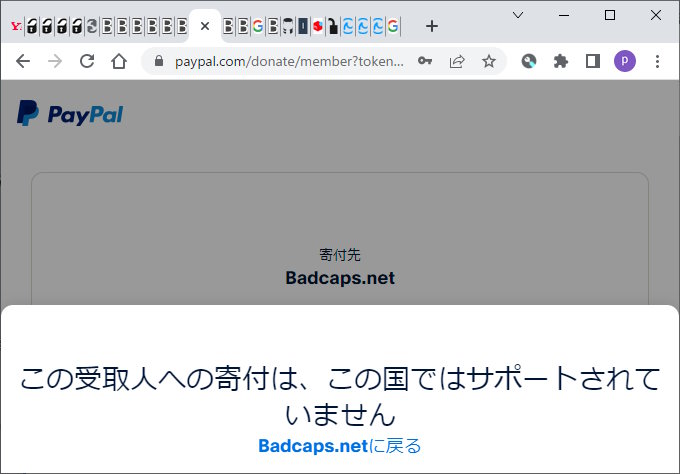Open saved passwords key icon
This screenshot has height=474, width=680.
425,61
